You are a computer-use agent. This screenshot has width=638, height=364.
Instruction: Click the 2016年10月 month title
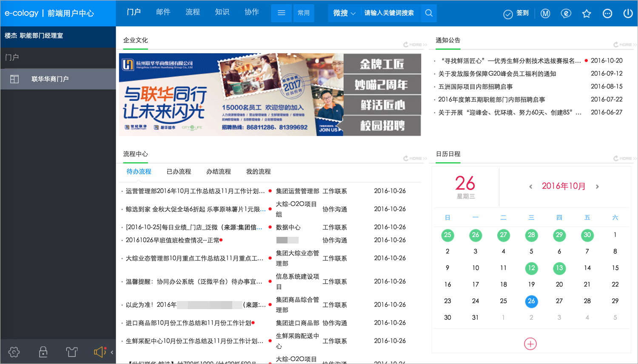tap(564, 186)
